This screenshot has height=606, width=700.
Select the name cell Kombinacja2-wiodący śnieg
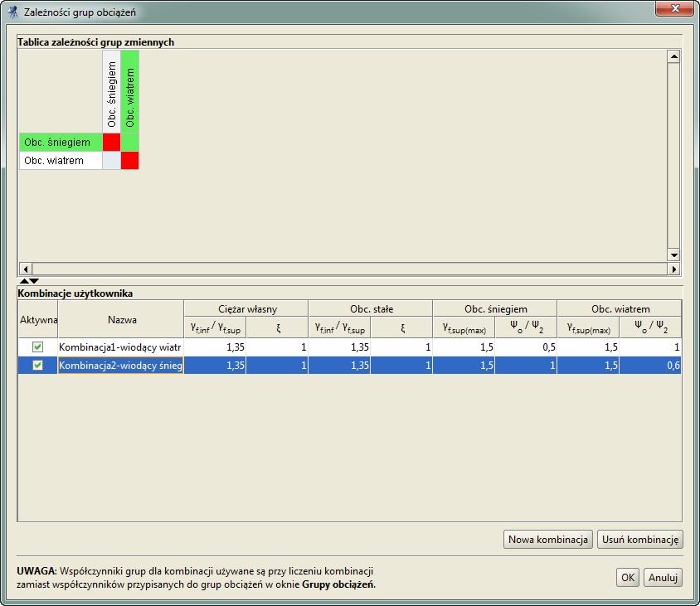(x=120, y=365)
